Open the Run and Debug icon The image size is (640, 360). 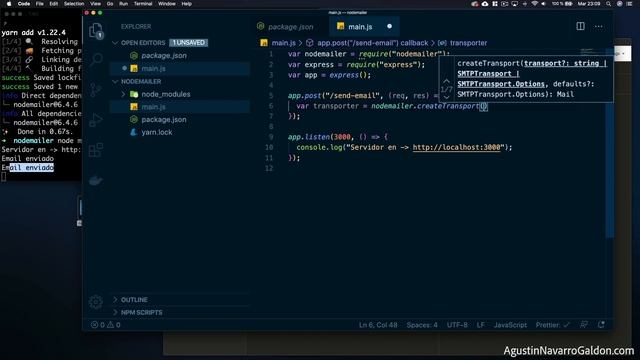96,120
